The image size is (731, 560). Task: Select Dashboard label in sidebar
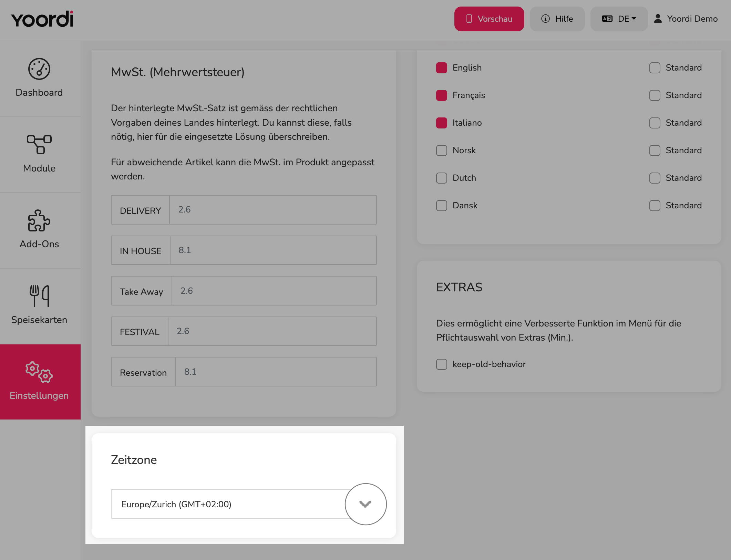point(39,93)
